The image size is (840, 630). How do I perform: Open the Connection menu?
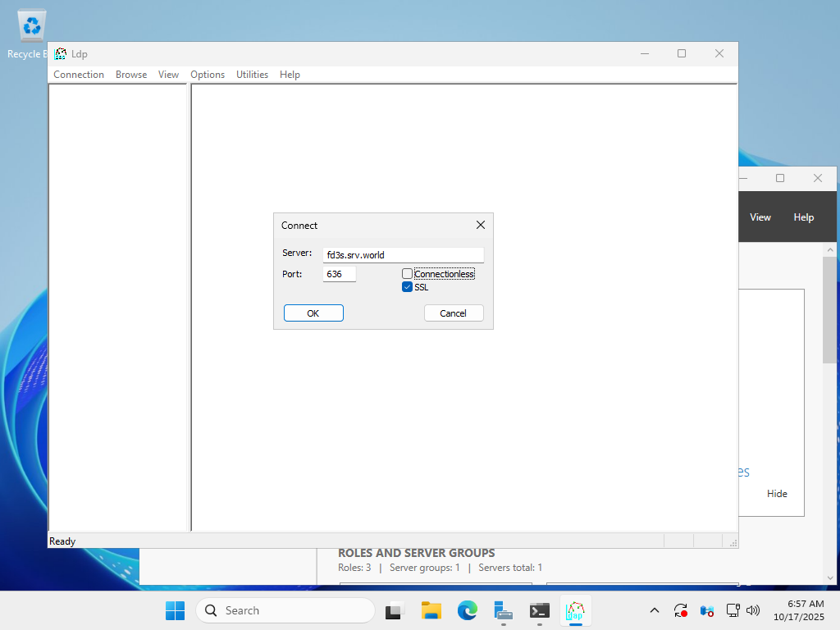(x=79, y=75)
